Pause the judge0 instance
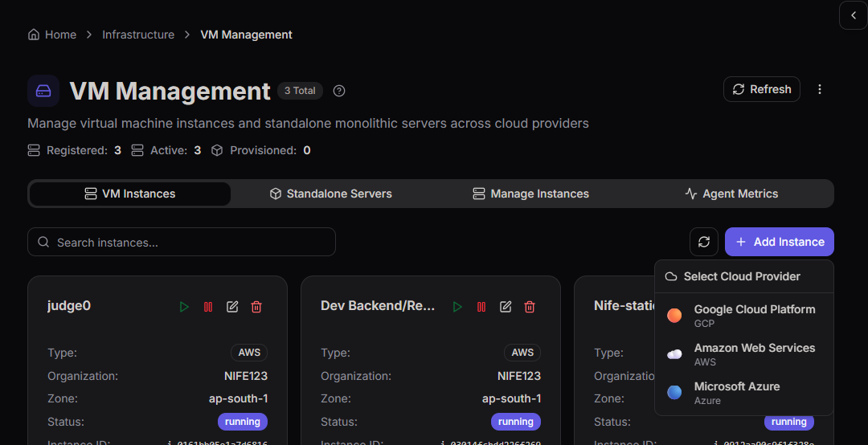The width and height of the screenshot is (868, 445). tap(208, 307)
